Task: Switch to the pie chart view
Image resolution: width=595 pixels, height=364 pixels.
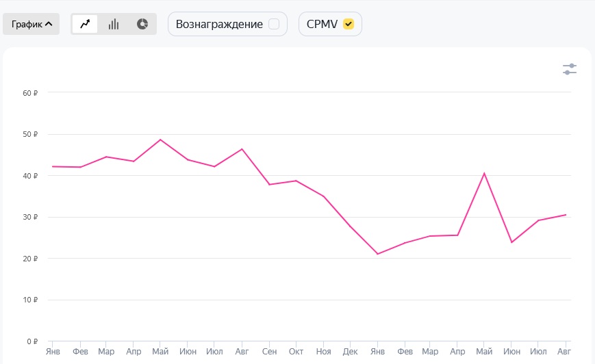Action: tap(142, 24)
